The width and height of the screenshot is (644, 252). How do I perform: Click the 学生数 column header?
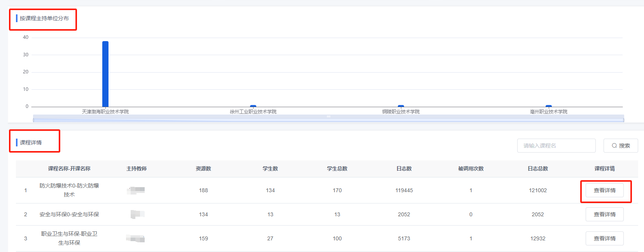[270, 169]
